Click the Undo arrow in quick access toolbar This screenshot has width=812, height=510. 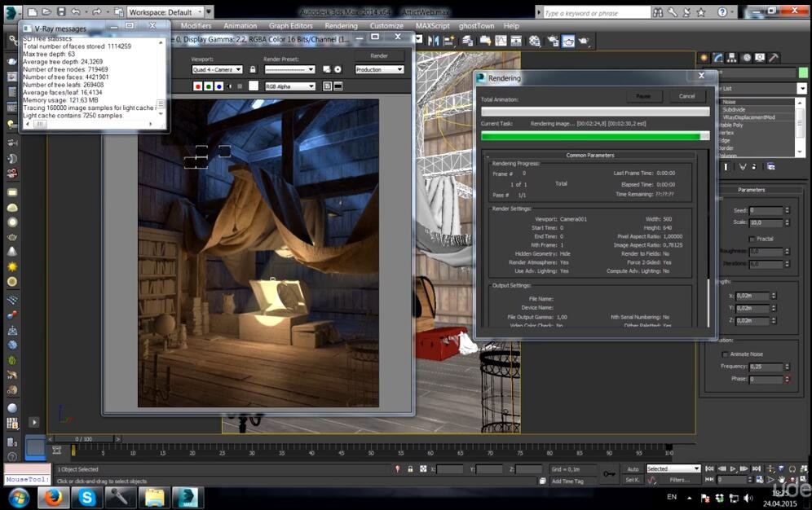76,11
